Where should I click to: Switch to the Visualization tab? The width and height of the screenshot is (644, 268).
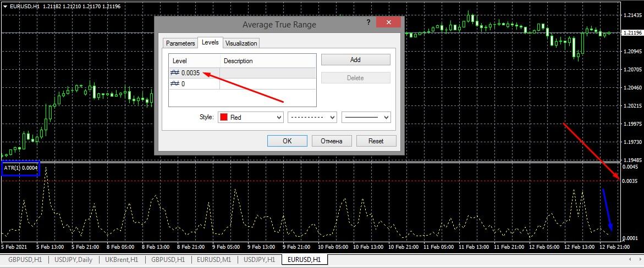coord(241,43)
